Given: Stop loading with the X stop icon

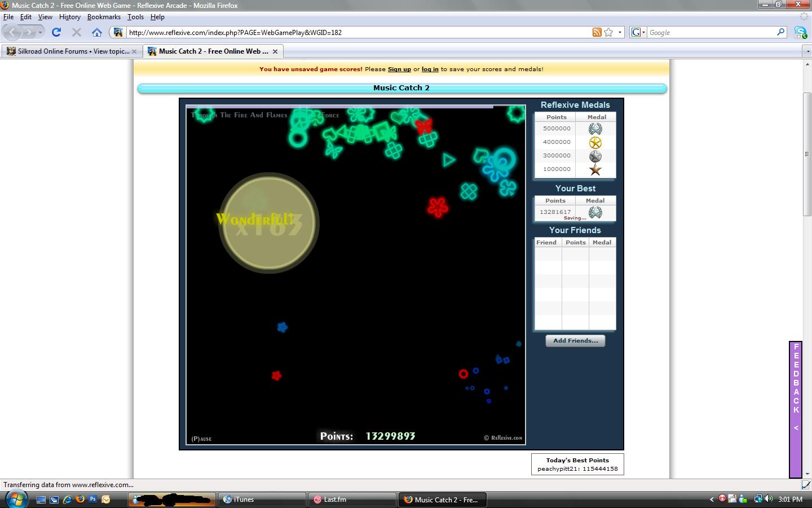Looking at the screenshot, I should (x=77, y=32).
